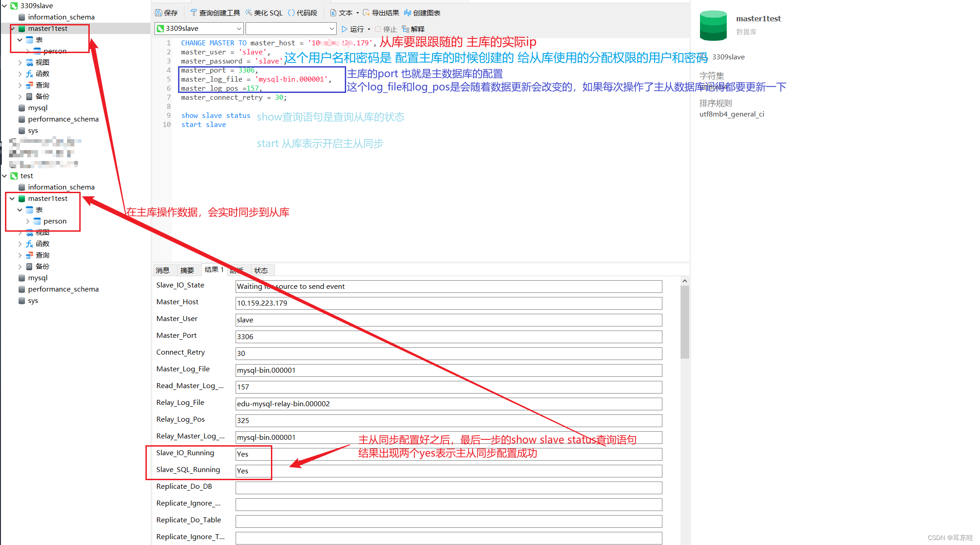Viewport: 980px width, 545px height.
Task: Expand 查询 under the test connection
Action: [20, 255]
